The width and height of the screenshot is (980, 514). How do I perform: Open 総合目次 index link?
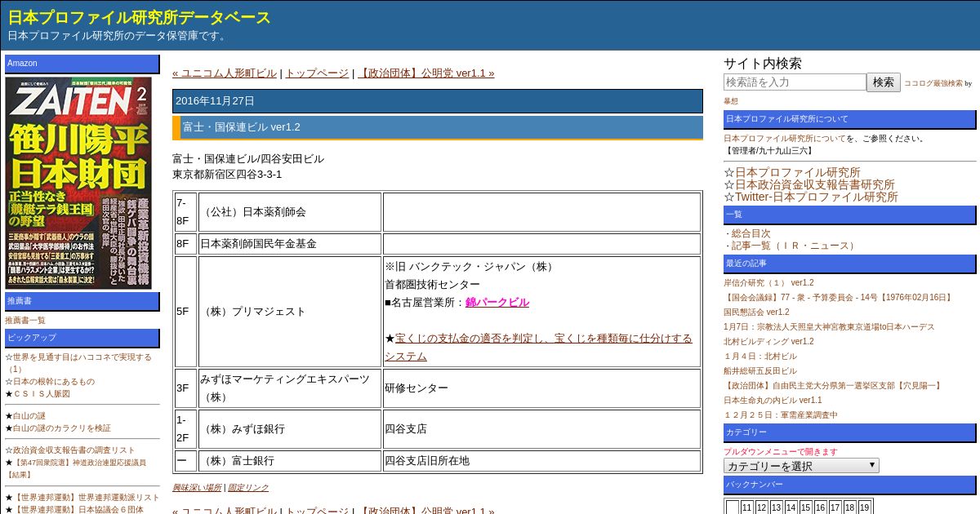pos(751,233)
